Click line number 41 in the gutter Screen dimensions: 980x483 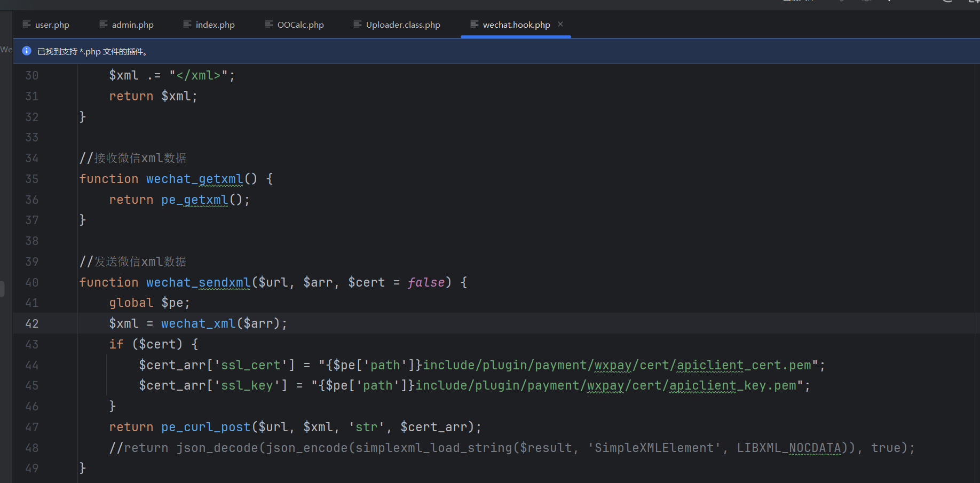pyautogui.click(x=32, y=303)
